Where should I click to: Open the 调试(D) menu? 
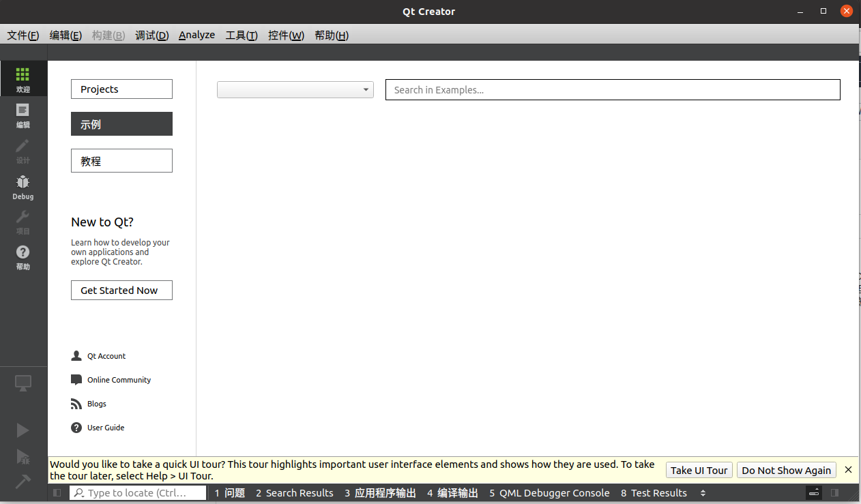(152, 35)
